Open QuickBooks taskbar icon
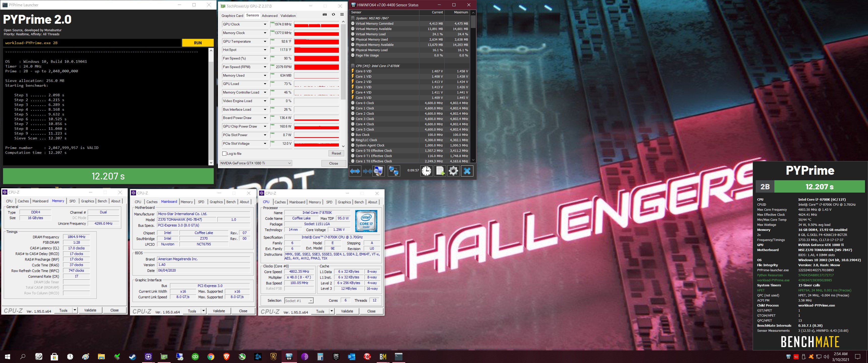This screenshot has height=363, width=868. [195, 356]
